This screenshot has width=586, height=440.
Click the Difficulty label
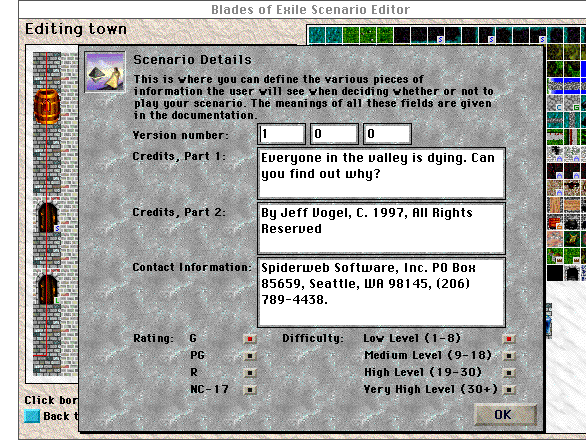(x=312, y=338)
